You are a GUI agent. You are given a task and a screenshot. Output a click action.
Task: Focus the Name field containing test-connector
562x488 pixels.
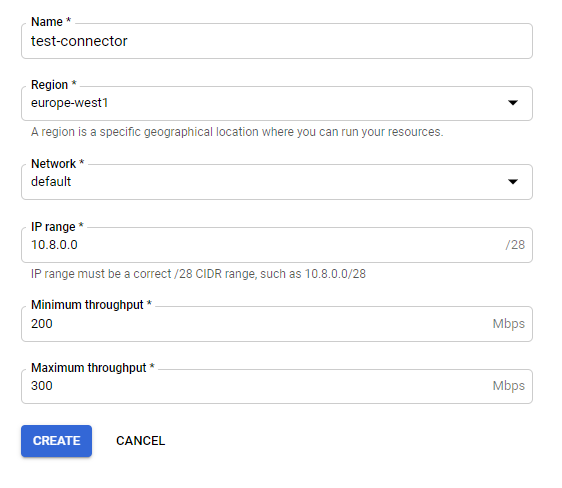[x=277, y=41]
